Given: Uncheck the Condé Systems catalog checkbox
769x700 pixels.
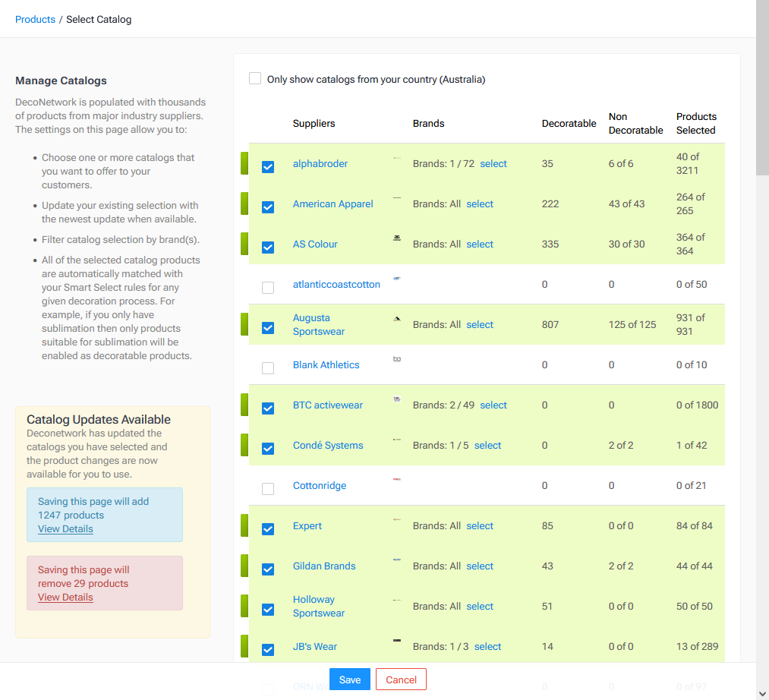Looking at the screenshot, I should [268, 449].
